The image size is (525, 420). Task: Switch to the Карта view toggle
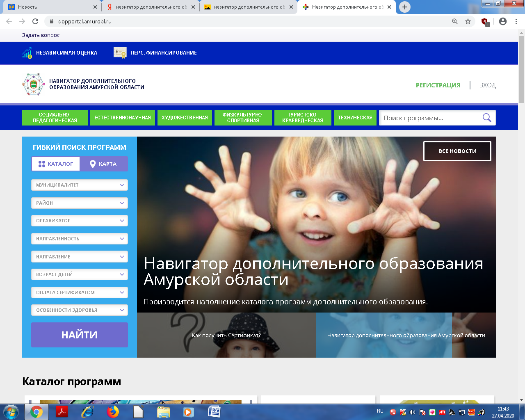(104, 164)
